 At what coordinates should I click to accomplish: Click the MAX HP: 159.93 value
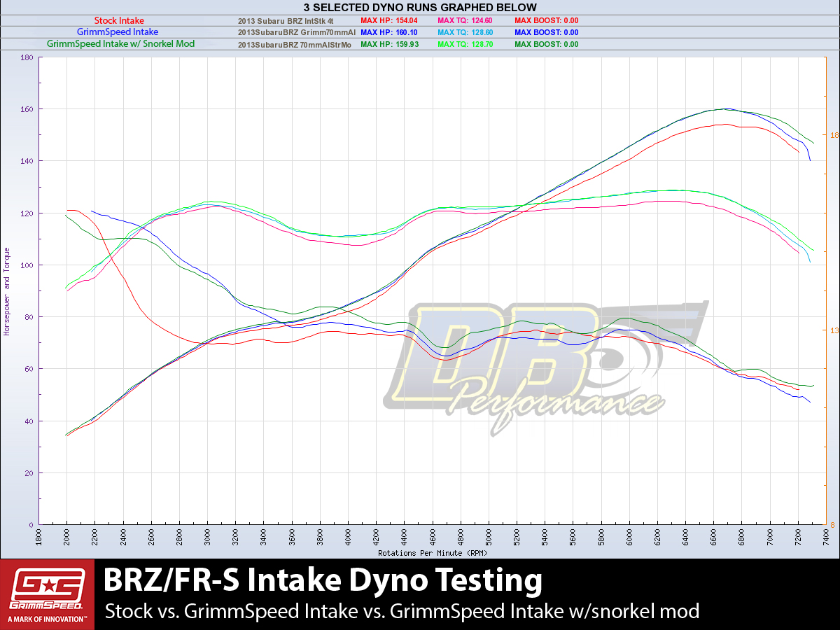[x=388, y=44]
